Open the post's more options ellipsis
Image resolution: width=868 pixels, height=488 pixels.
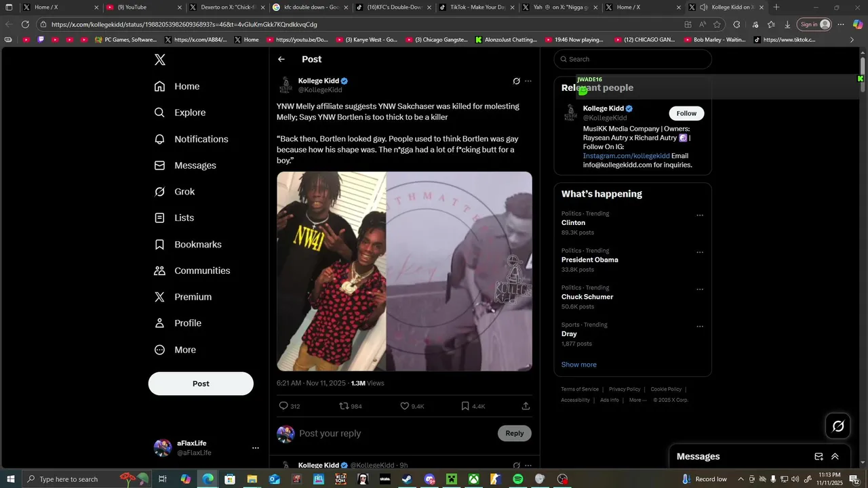(x=528, y=81)
